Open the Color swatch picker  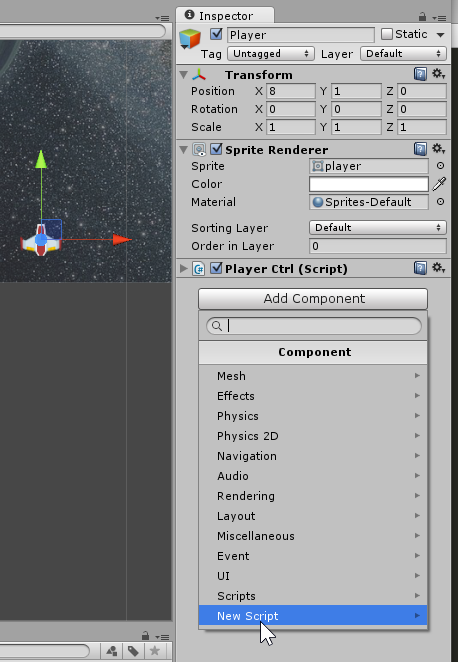point(369,184)
